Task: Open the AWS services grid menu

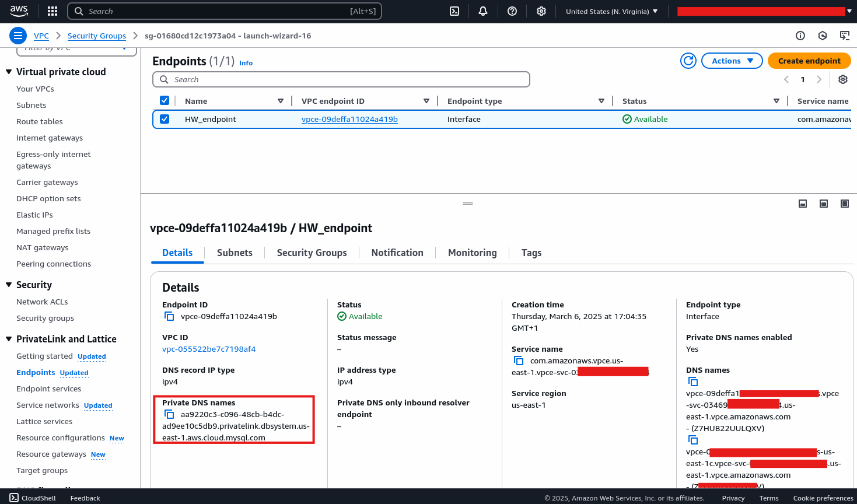Action: click(x=52, y=10)
